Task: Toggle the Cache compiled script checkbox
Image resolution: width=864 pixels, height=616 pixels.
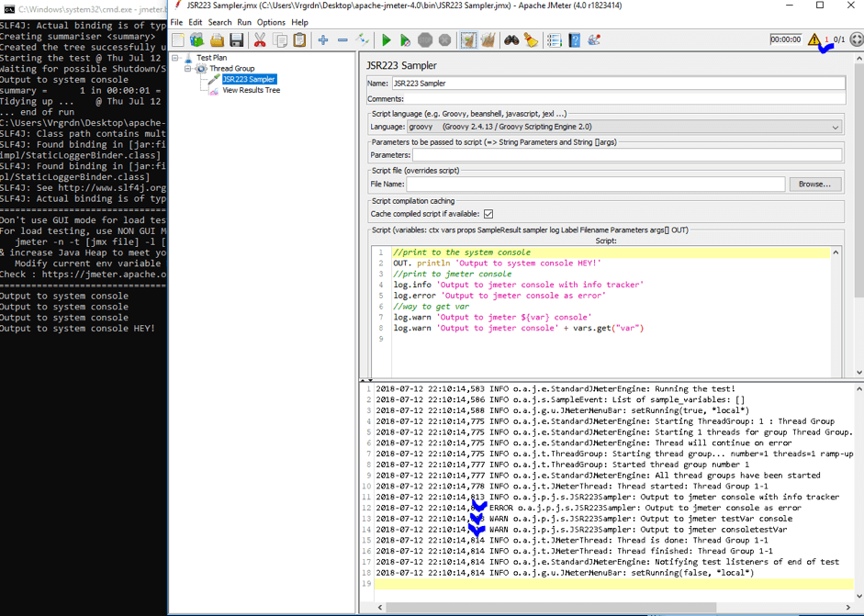Action: coord(487,214)
